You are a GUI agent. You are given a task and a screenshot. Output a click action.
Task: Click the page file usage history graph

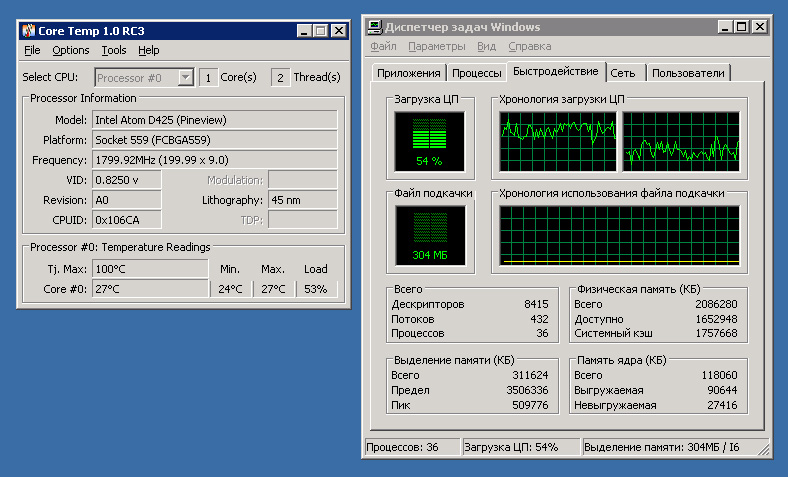pos(619,235)
